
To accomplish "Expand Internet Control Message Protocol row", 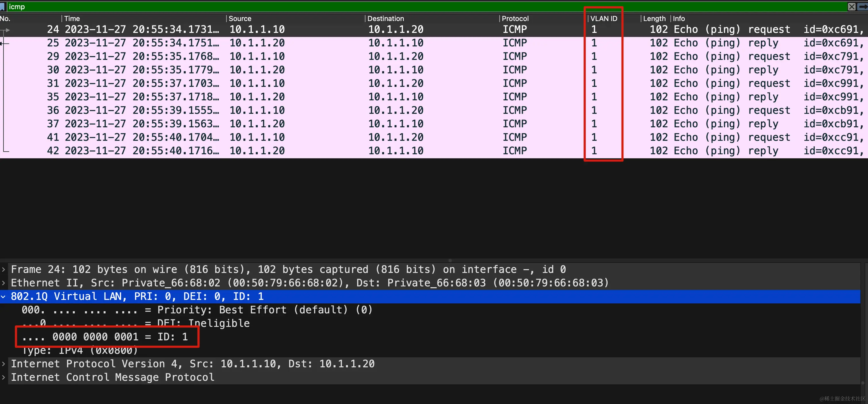I will tap(3, 377).
